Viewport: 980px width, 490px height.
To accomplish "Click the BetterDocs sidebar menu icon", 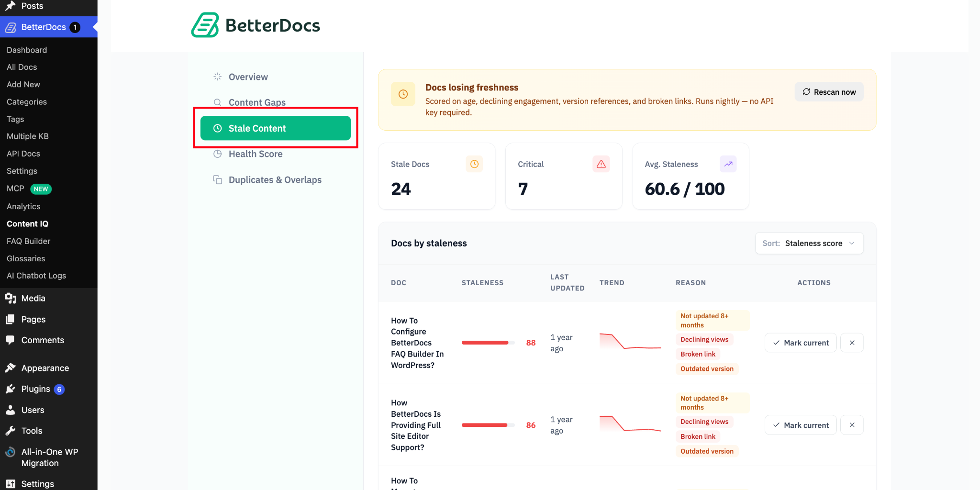I will pyautogui.click(x=11, y=27).
